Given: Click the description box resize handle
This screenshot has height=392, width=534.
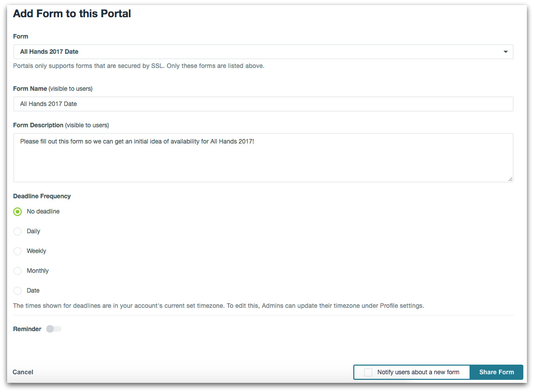Looking at the screenshot, I should point(510,179).
